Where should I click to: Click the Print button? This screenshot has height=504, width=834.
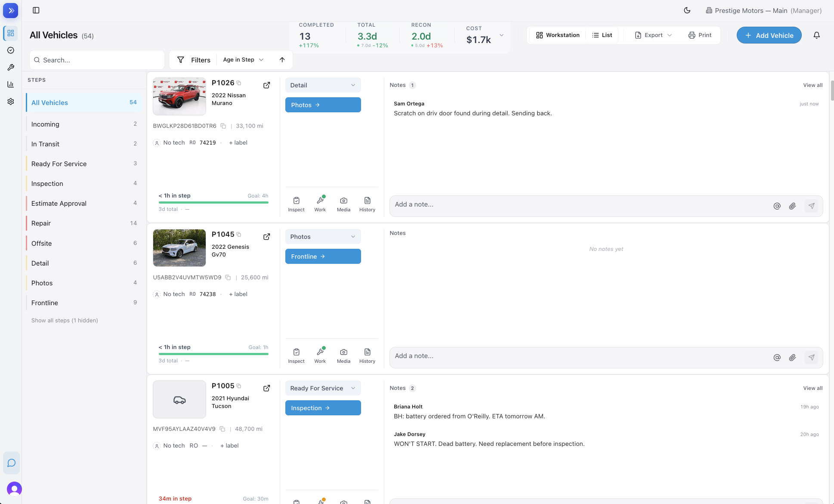(x=700, y=35)
